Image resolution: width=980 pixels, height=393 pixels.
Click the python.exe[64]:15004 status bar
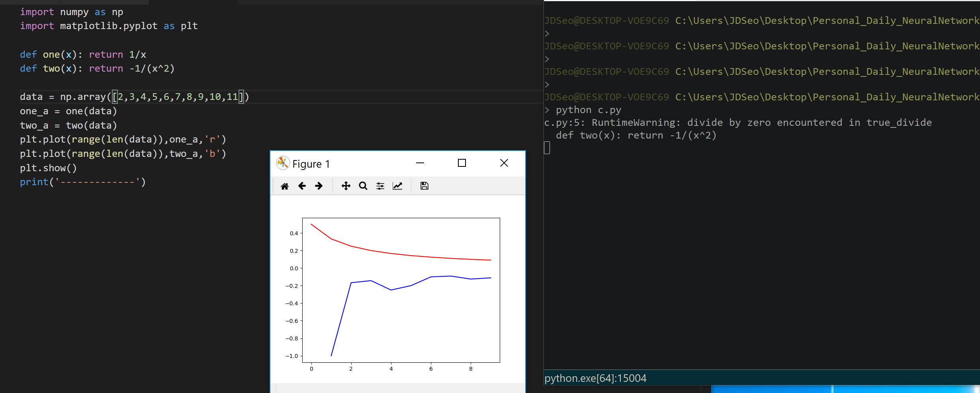[x=595, y=378]
